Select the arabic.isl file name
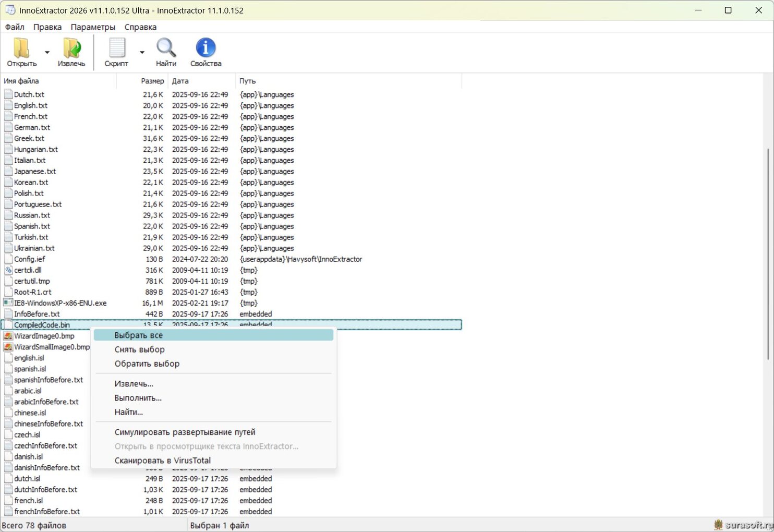774x532 pixels. coord(28,391)
